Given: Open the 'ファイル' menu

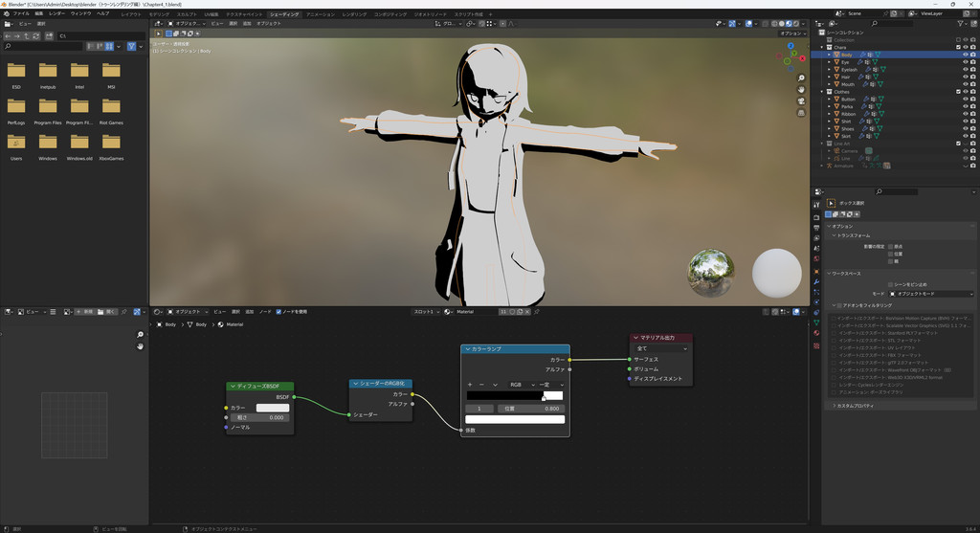Looking at the screenshot, I should click(x=21, y=14).
